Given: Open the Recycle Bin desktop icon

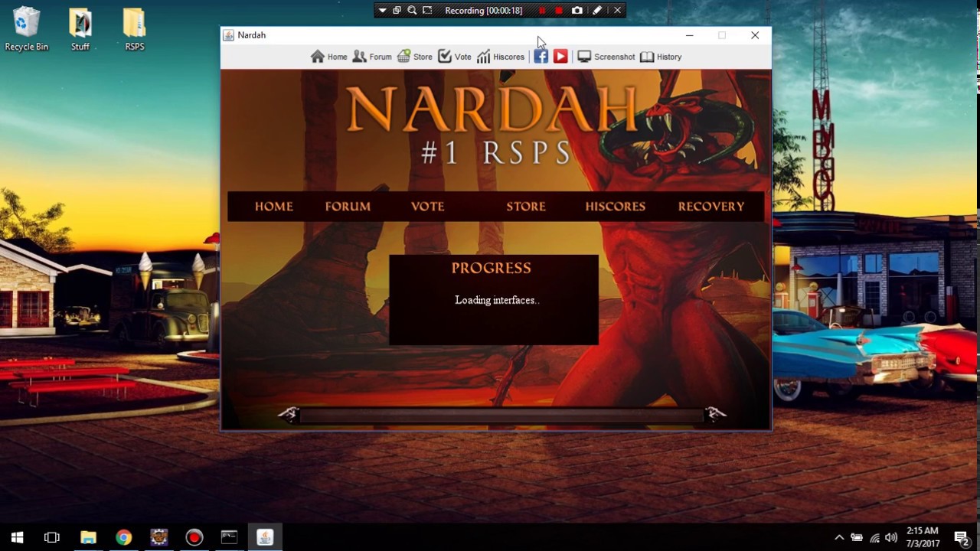Looking at the screenshot, I should (x=26, y=29).
